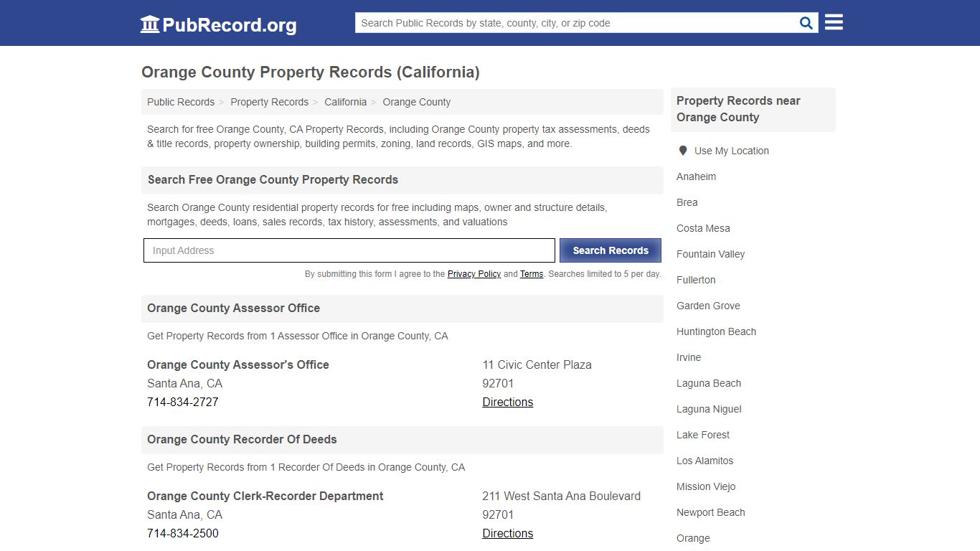Open Lake Forest property records

click(x=703, y=435)
